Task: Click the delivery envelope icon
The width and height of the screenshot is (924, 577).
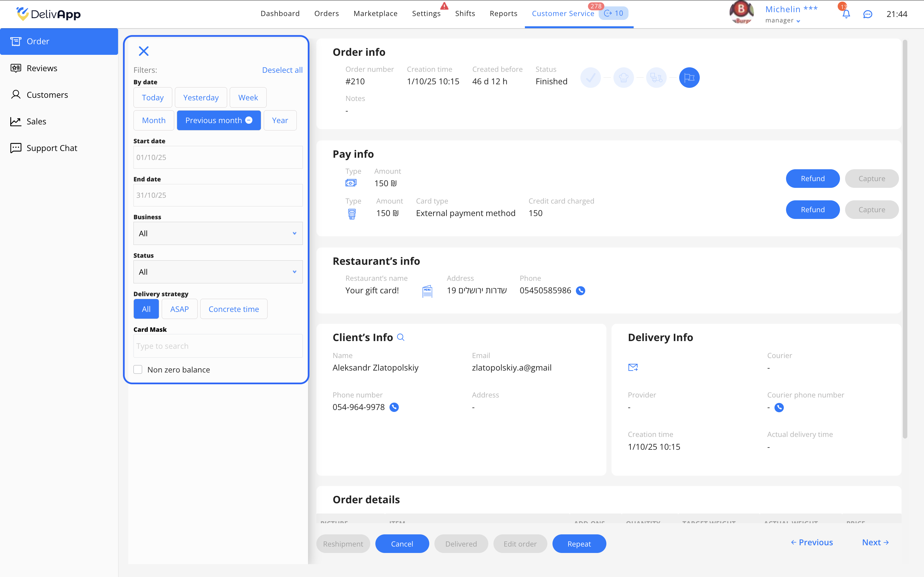Action: click(633, 367)
